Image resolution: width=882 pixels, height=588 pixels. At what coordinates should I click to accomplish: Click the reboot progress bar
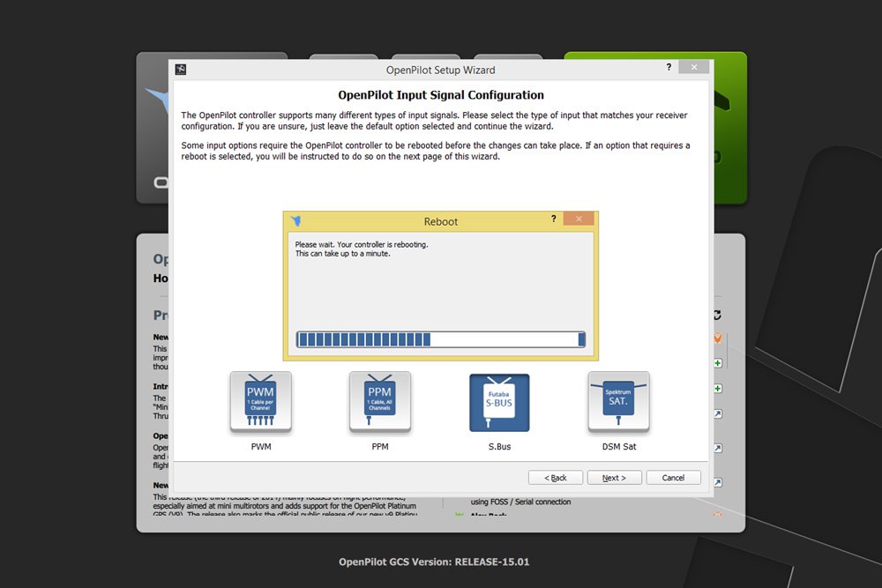coord(441,339)
